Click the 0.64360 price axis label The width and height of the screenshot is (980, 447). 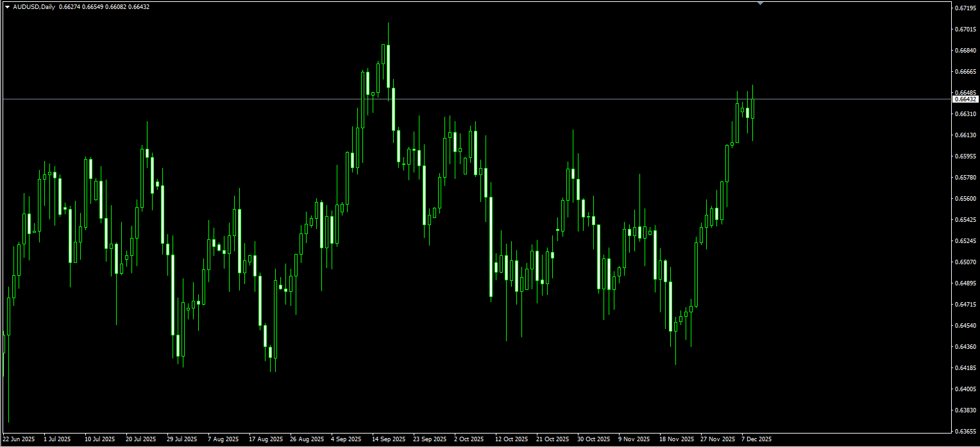(x=965, y=347)
